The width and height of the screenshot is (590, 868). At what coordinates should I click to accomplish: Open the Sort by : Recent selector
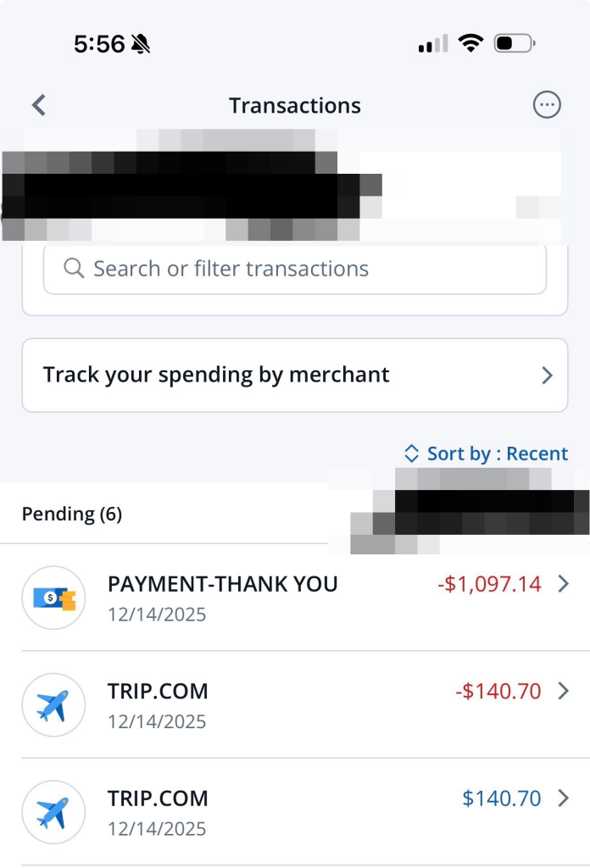tap(497, 453)
